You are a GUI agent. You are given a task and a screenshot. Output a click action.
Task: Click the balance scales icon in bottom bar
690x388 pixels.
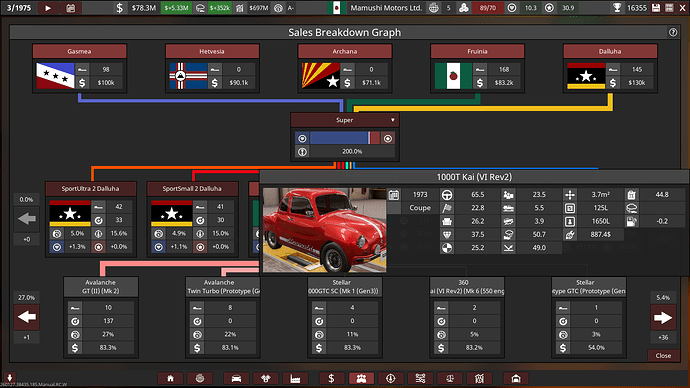450,378
